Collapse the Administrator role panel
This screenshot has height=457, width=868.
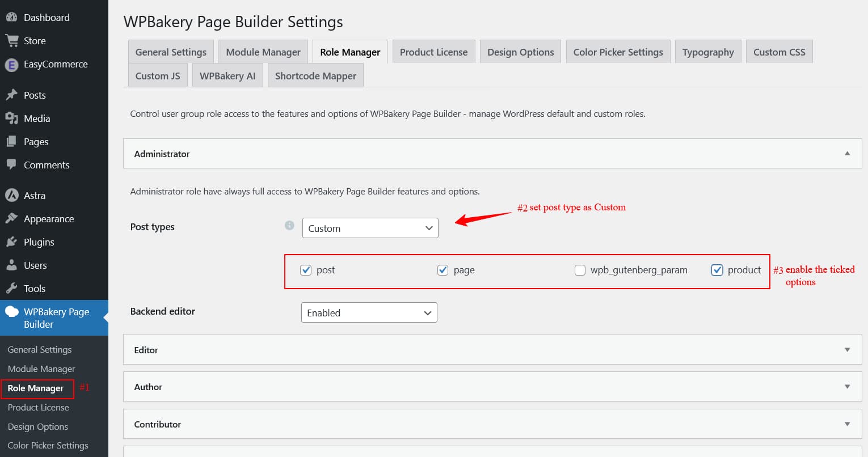pyautogui.click(x=847, y=153)
